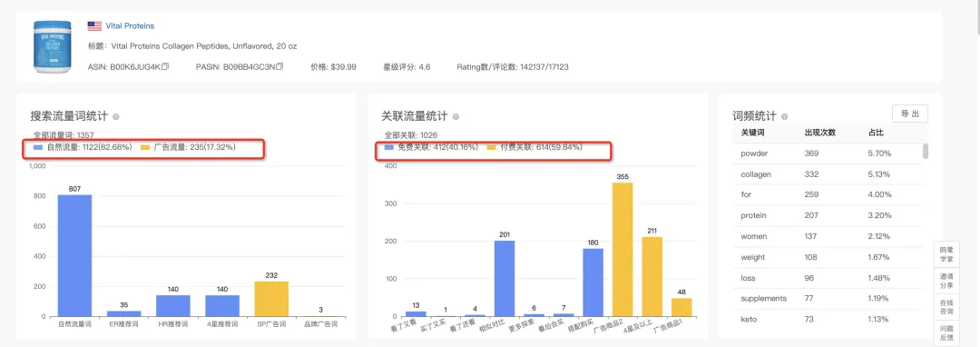The width and height of the screenshot is (980, 347).
Task: Select the 搭配购买 bar labeled 180
Action: click(x=593, y=283)
